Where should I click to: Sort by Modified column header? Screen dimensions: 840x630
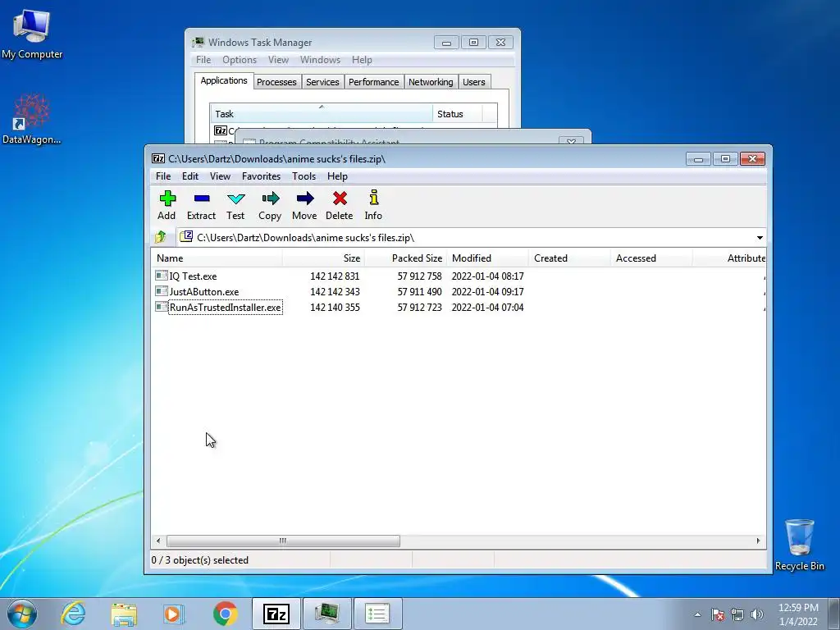pyautogui.click(x=487, y=258)
